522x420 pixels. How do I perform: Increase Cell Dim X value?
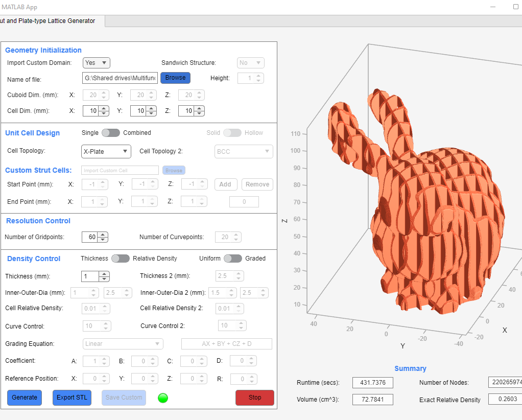click(104, 108)
